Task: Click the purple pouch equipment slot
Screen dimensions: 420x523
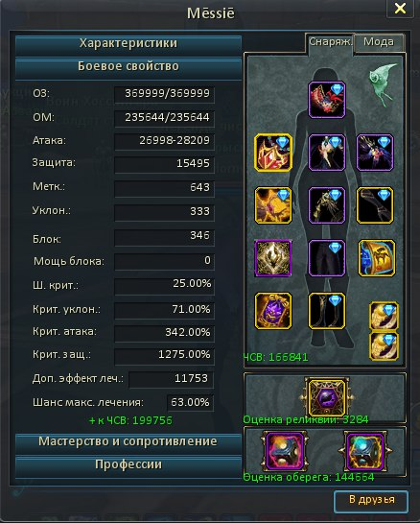Action: click(273, 311)
